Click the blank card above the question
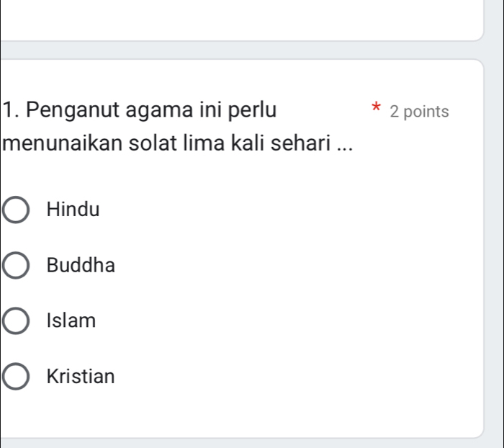504x448 pixels. [238, 18]
